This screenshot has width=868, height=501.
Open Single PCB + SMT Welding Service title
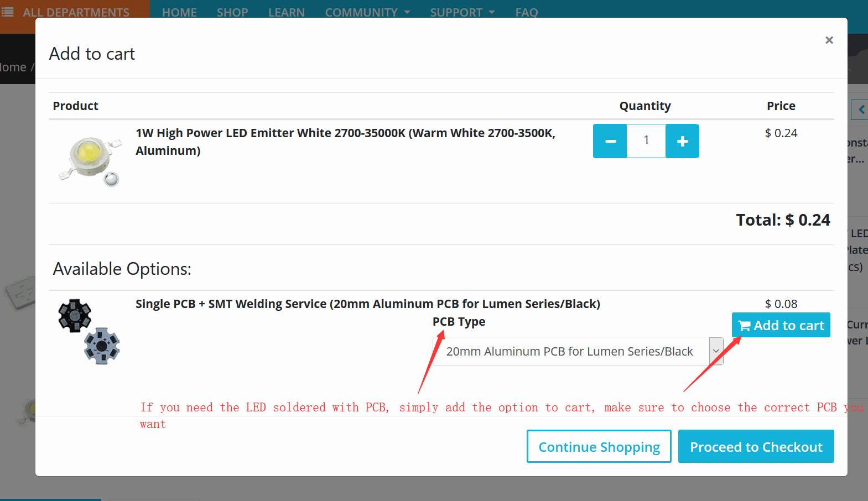[x=368, y=304]
